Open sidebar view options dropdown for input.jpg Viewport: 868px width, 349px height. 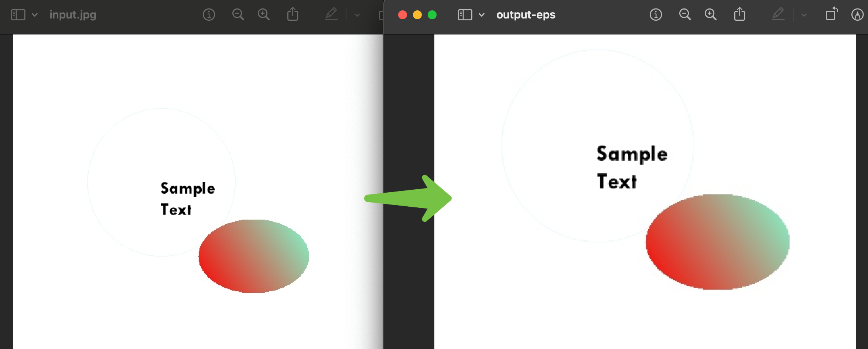click(x=35, y=15)
